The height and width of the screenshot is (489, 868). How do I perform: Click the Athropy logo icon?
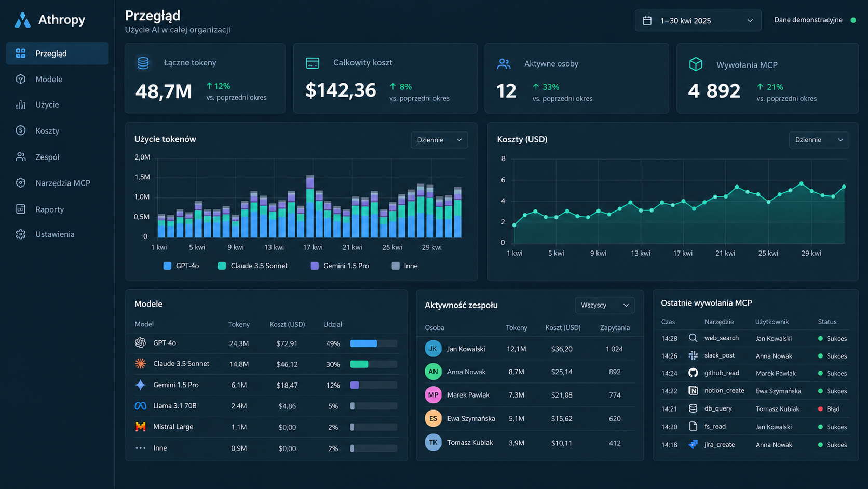pyautogui.click(x=22, y=20)
